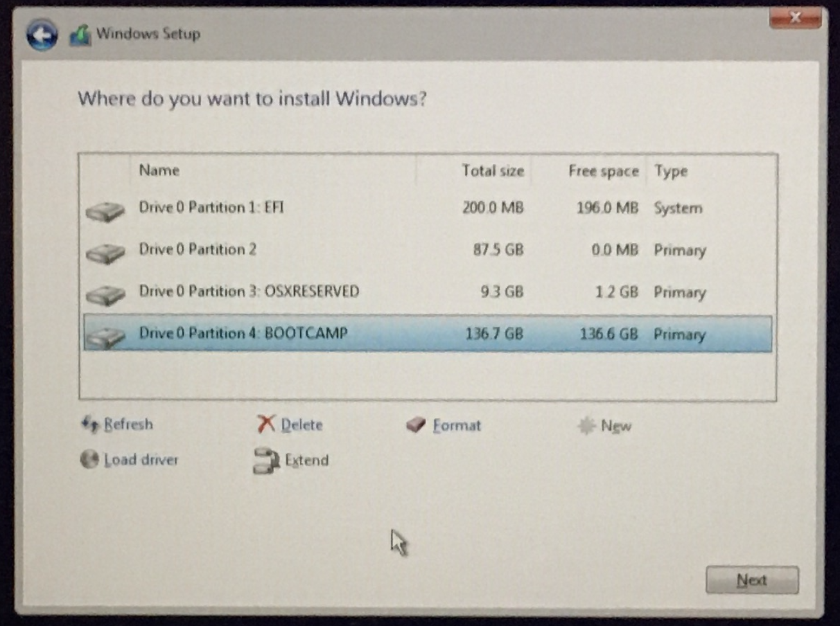The height and width of the screenshot is (626, 840).
Task: Sort by the Total size column header
Action: (493, 171)
